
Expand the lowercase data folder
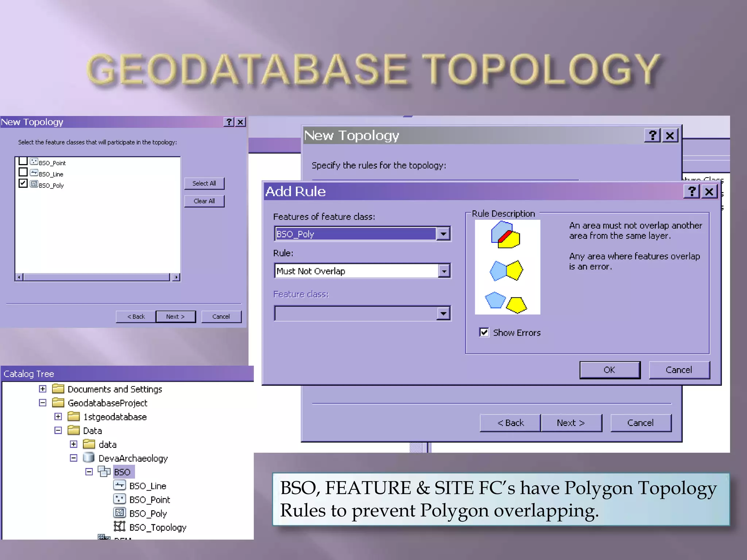tap(73, 444)
